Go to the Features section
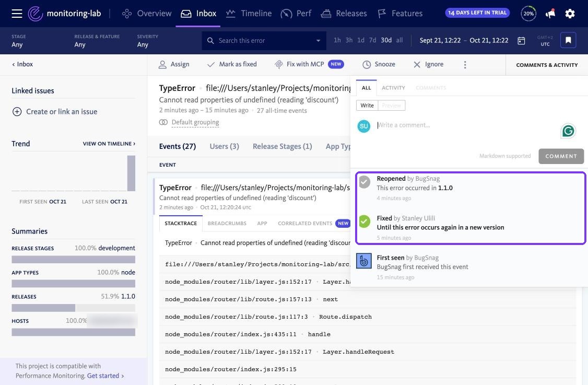This screenshot has width=588, height=385. pyautogui.click(x=400, y=14)
